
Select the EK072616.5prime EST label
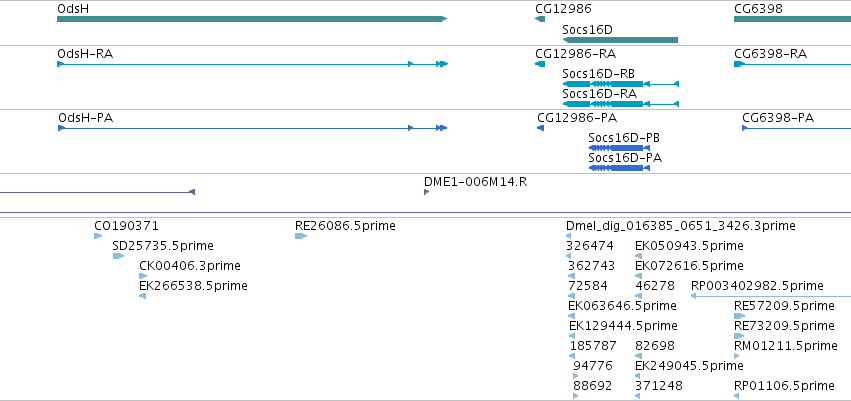click(689, 266)
